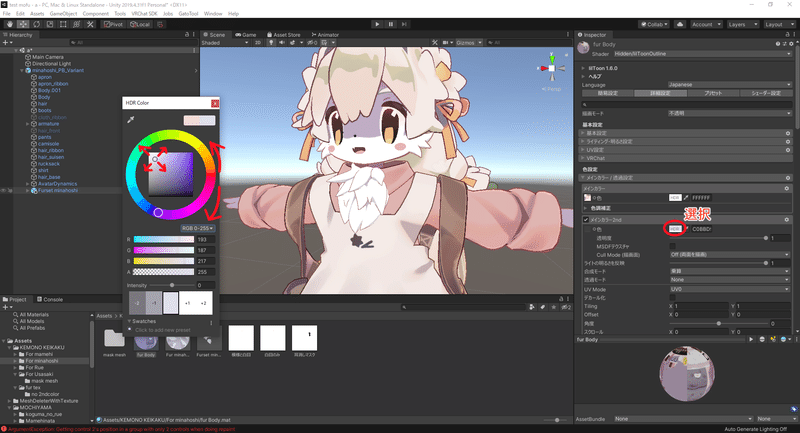Click the Step frame button
This screenshot has width=800, height=433.
[404, 24]
